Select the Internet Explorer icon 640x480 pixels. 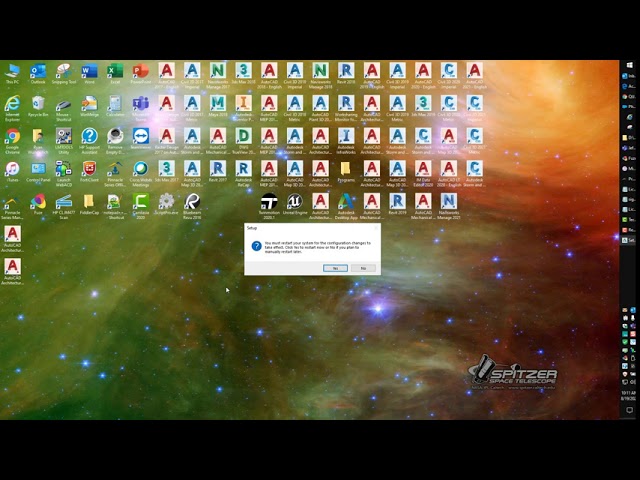[12, 109]
